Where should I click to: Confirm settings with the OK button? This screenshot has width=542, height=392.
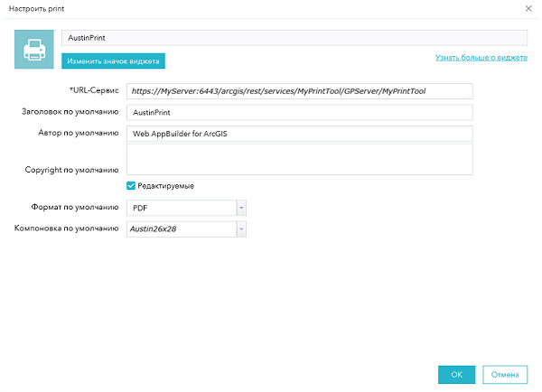pos(456,374)
